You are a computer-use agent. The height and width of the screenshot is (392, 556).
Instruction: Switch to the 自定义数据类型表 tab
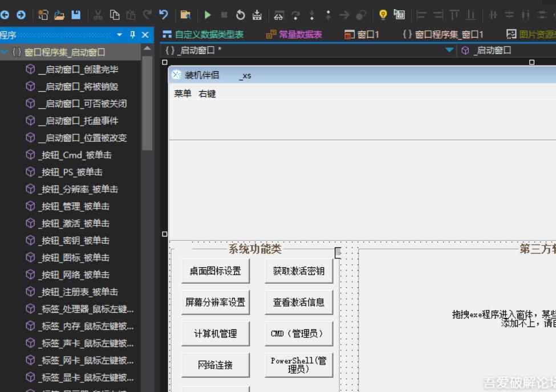203,34
